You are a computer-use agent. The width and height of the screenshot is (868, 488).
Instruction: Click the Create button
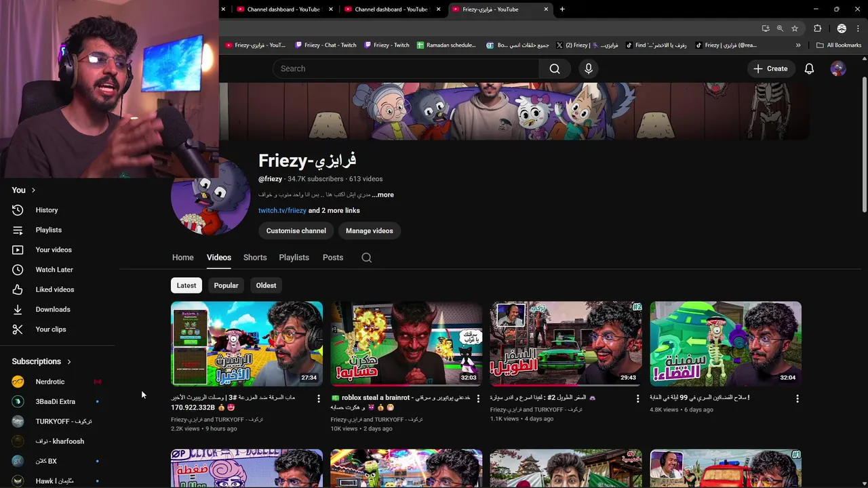click(770, 68)
